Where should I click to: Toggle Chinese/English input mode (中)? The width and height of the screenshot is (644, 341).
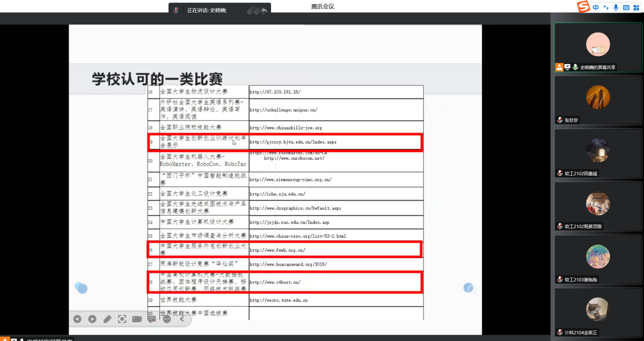click(596, 7)
